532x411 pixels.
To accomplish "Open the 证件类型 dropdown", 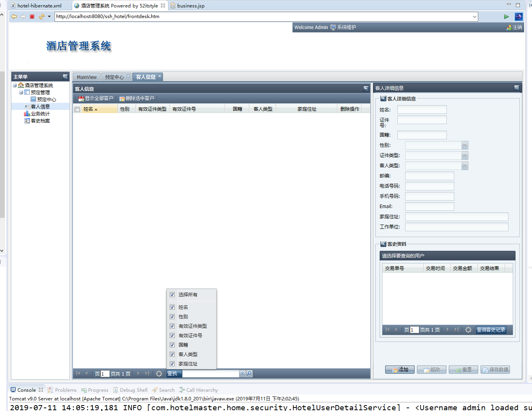I will pyautogui.click(x=465, y=155).
